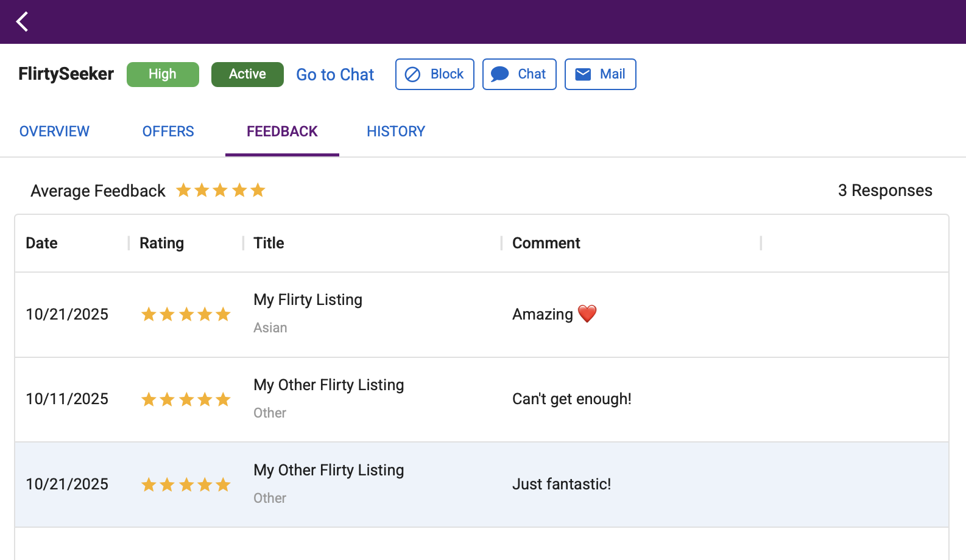Image resolution: width=966 pixels, height=560 pixels.
Task: Sort by the Rating column header
Action: [x=161, y=243]
